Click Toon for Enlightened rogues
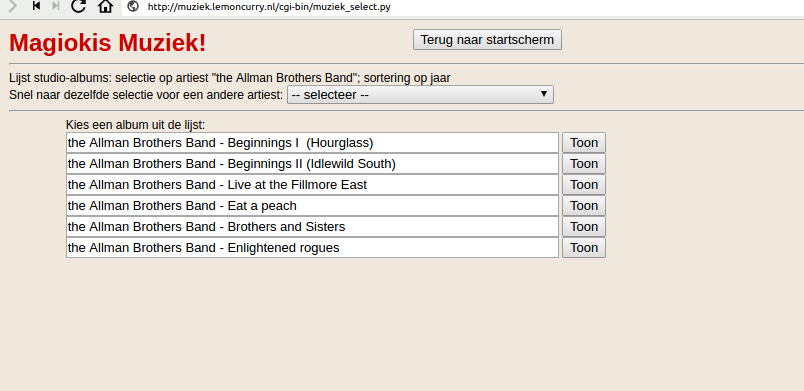 pos(584,248)
